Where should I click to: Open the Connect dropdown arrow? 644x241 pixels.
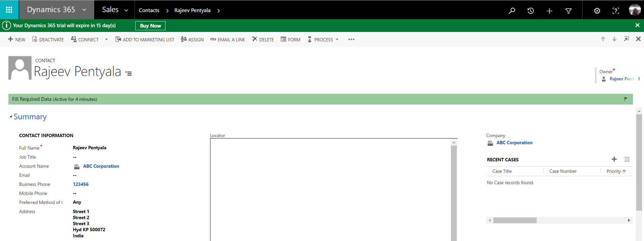coord(106,39)
